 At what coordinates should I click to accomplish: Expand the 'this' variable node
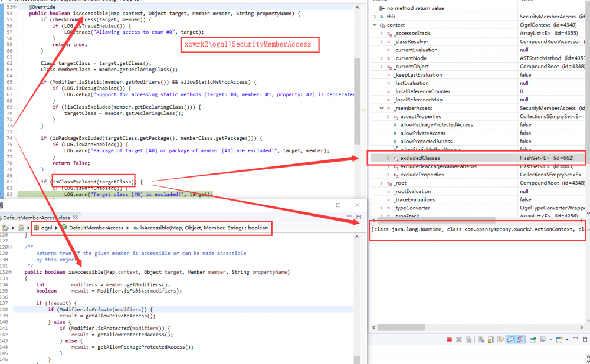375,17
